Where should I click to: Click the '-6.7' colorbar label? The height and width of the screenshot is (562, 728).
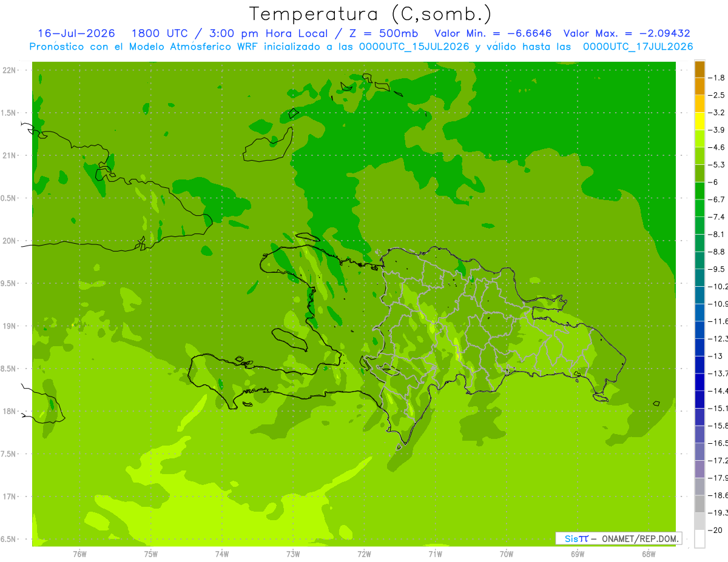point(717,199)
